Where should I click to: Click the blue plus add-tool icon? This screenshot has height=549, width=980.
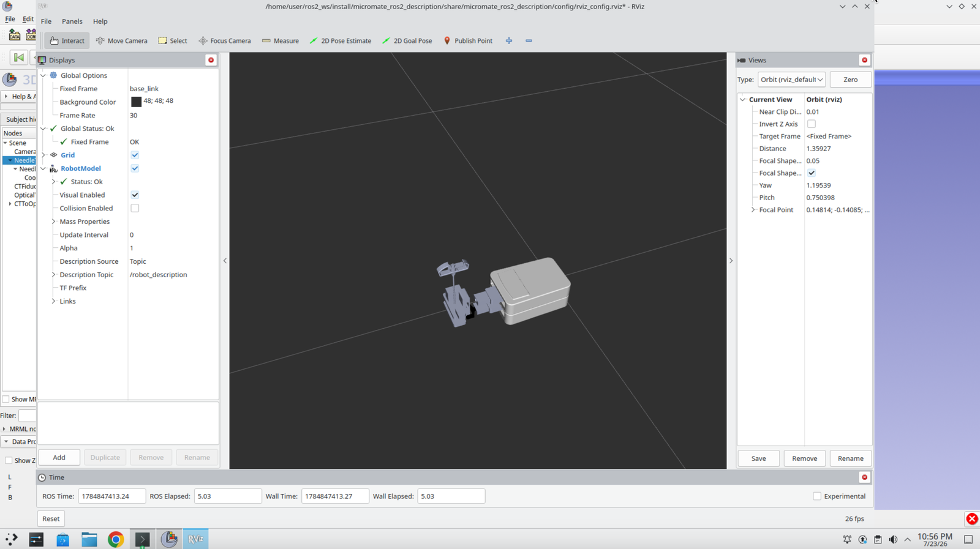[509, 40]
